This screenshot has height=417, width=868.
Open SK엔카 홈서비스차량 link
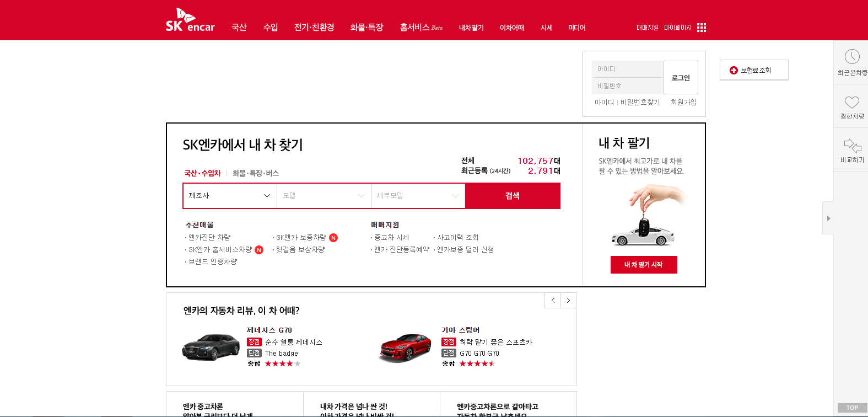[x=220, y=249]
